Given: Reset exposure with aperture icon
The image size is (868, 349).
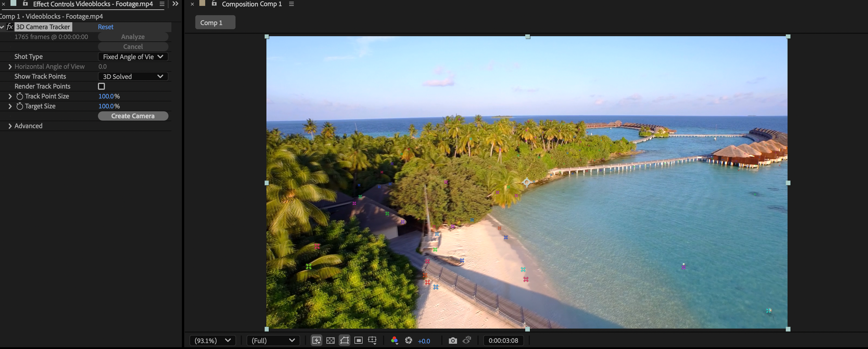Looking at the screenshot, I should 409,341.
